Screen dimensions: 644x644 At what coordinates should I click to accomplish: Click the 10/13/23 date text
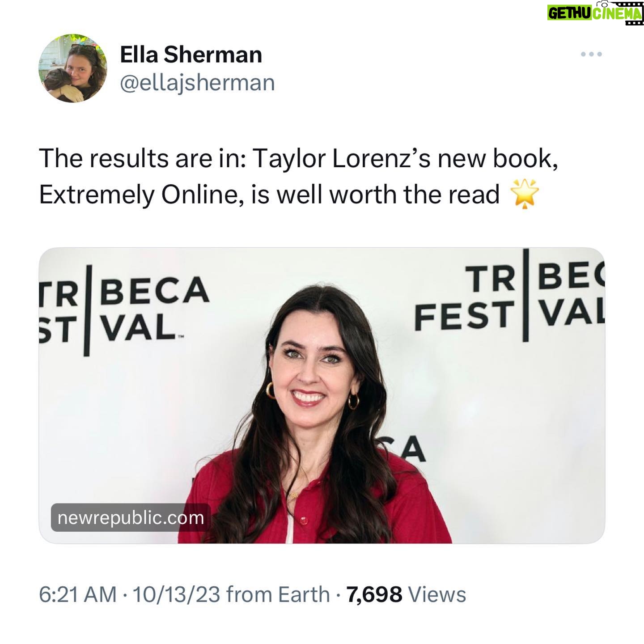pyautogui.click(x=176, y=595)
